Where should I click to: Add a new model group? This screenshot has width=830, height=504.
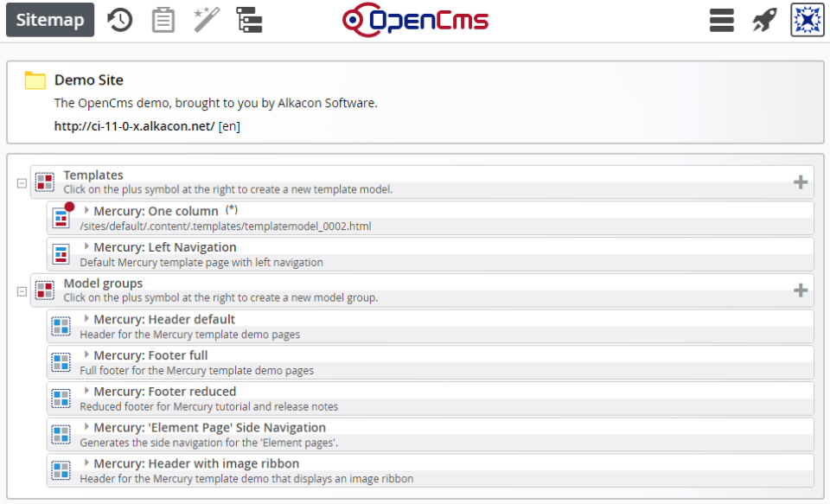point(801,290)
